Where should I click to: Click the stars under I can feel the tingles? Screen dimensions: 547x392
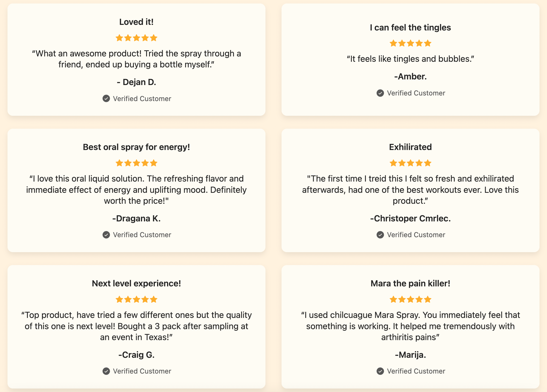click(x=411, y=43)
